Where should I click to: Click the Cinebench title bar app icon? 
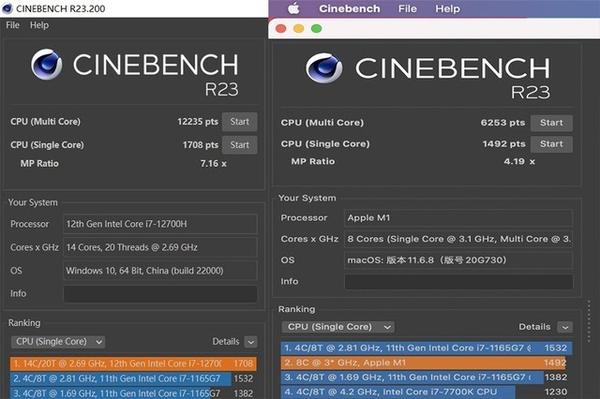pos(7,8)
